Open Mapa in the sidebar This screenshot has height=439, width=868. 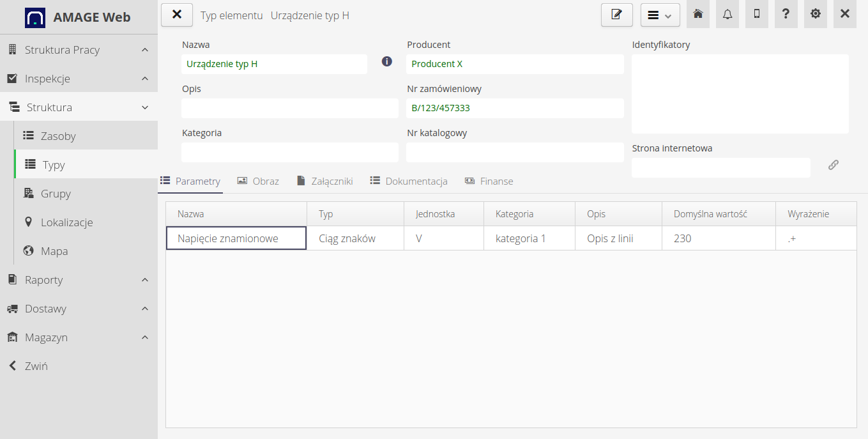pos(86,250)
